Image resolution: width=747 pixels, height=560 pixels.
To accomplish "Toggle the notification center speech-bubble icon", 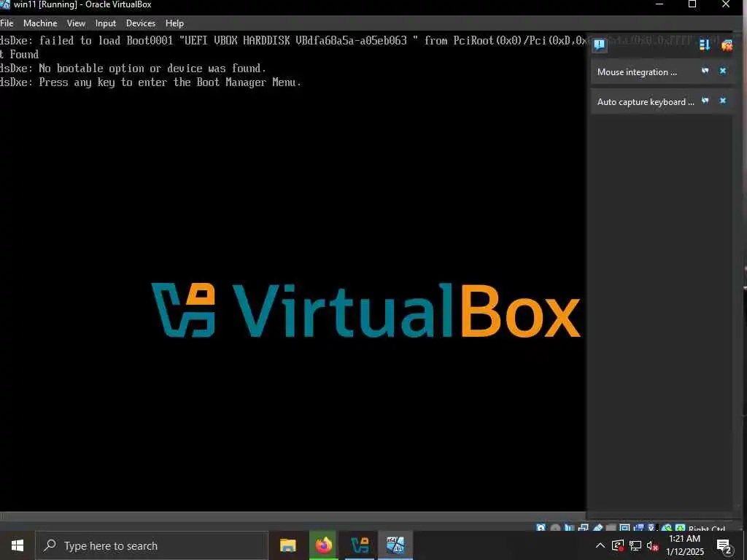I will pyautogui.click(x=600, y=45).
